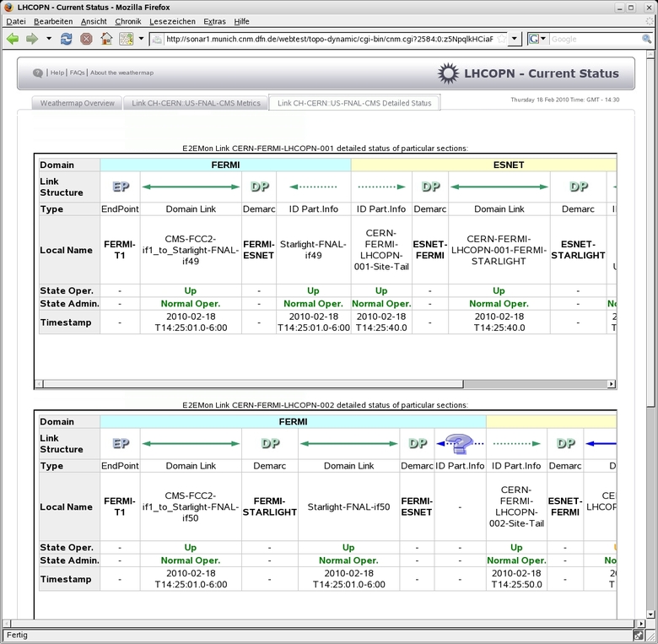Click 001-Site-Tail dotted arrow icon
This screenshot has height=644, width=658.
pos(381,187)
